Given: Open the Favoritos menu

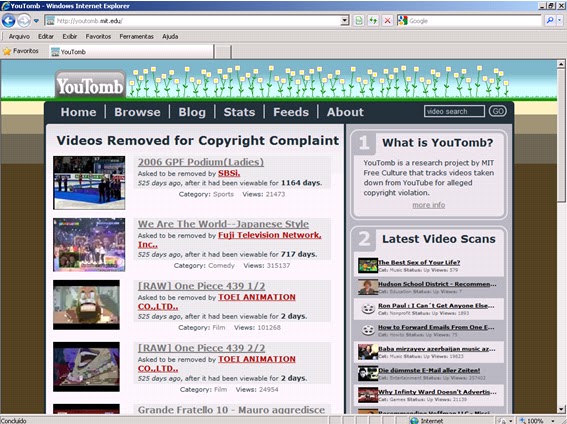Looking at the screenshot, I should coord(98,36).
